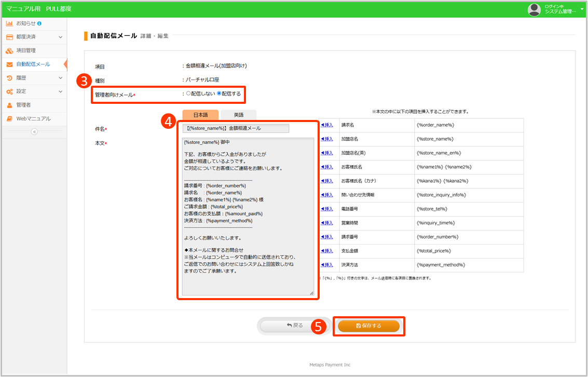Viewport: 588px width, 377px height.
Task: Click the user avatar icon in header
Action: pyautogui.click(x=534, y=9)
